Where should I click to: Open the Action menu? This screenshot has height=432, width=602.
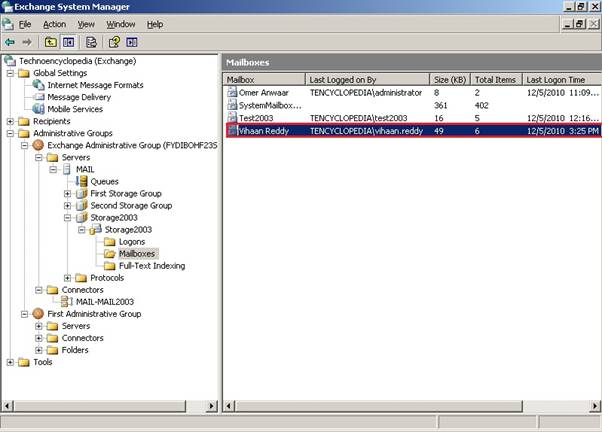[x=54, y=23]
